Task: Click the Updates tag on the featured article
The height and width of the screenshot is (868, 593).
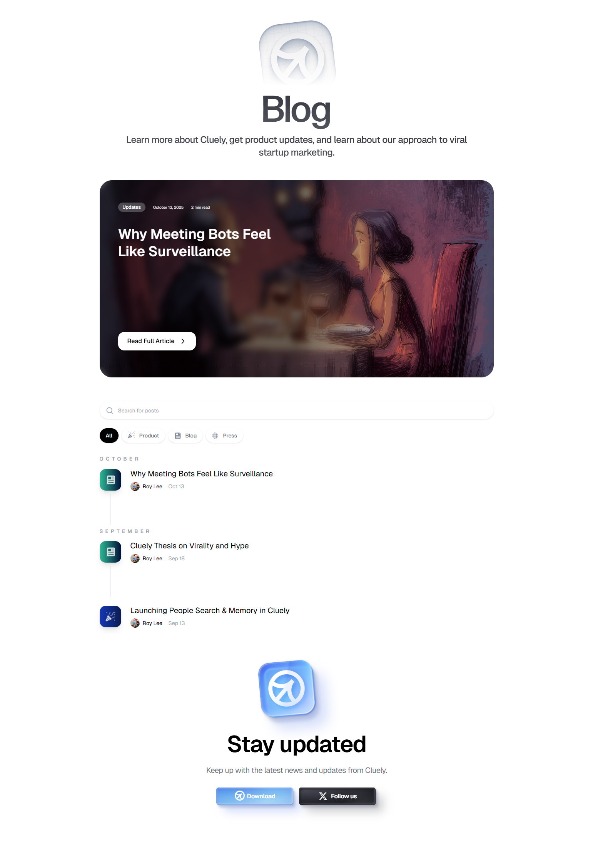Action: click(x=132, y=207)
